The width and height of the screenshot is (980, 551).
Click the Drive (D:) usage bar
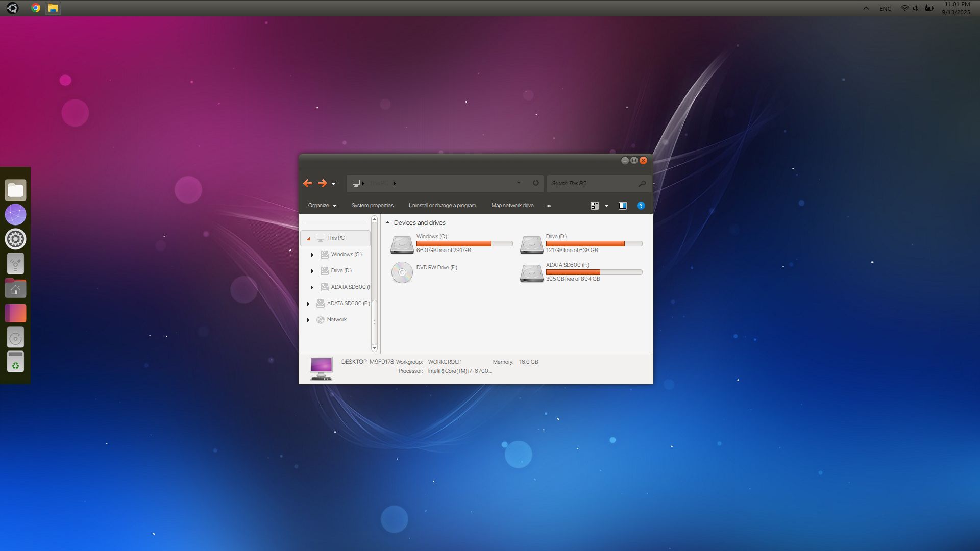click(594, 244)
